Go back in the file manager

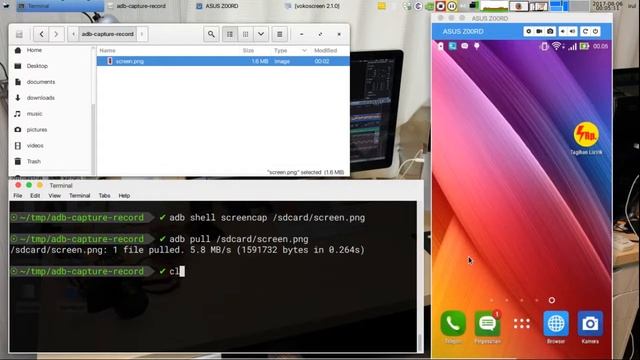click(42, 34)
